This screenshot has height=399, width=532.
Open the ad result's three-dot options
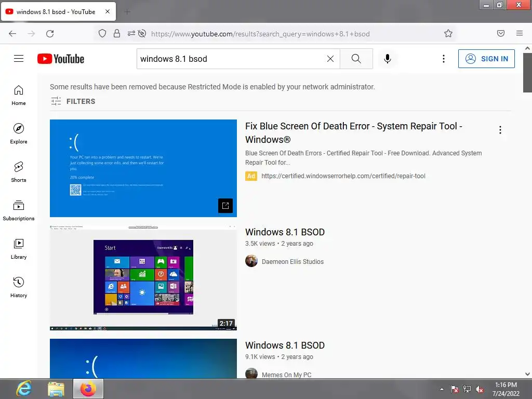pyautogui.click(x=500, y=129)
